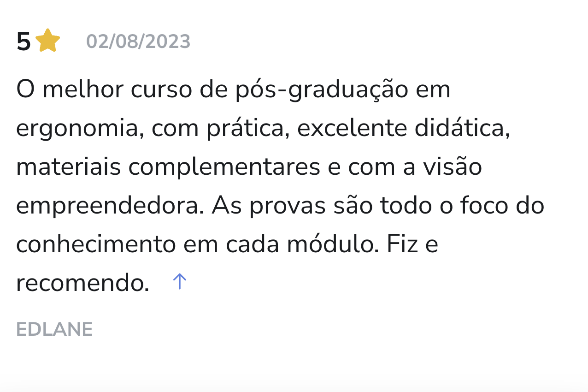
Task: Select the word "empreendedora" in the review
Action: click(x=110, y=206)
